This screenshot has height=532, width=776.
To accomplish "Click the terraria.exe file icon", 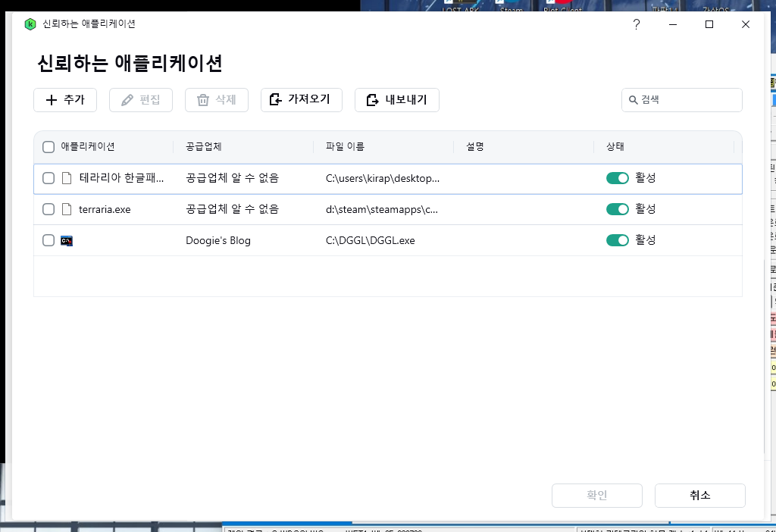I will coord(67,209).
